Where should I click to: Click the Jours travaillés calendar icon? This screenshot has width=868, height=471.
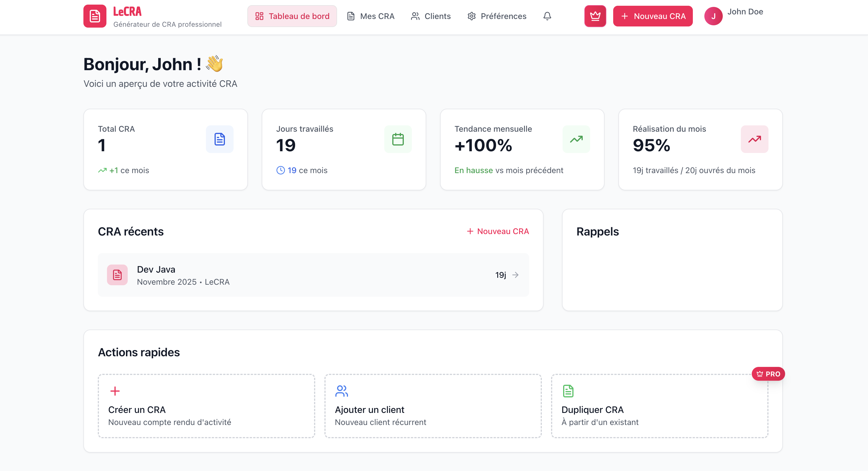pyautogui.click(x=398, y=139)
